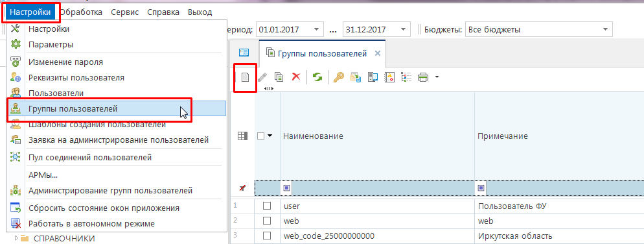Choose Шаблоны создания пользователей menu entry
The height and width of the screenshot is (244, 644).
(117, 124)
